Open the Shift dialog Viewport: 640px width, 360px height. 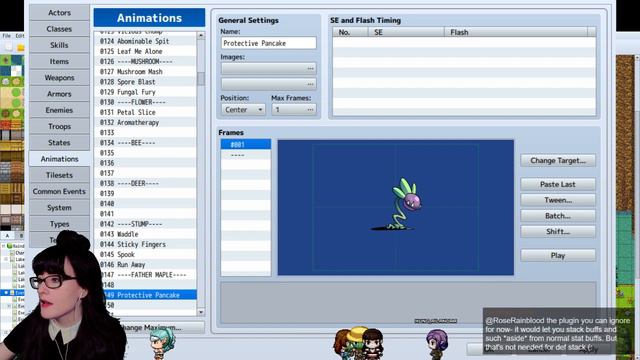click(x=558, y=232)
